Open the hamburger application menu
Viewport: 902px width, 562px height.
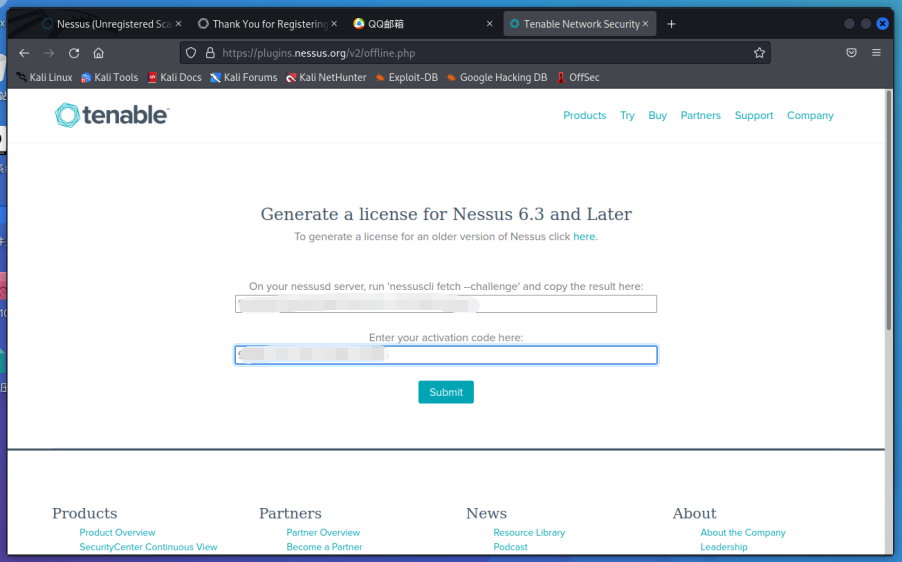coord(876,53)
